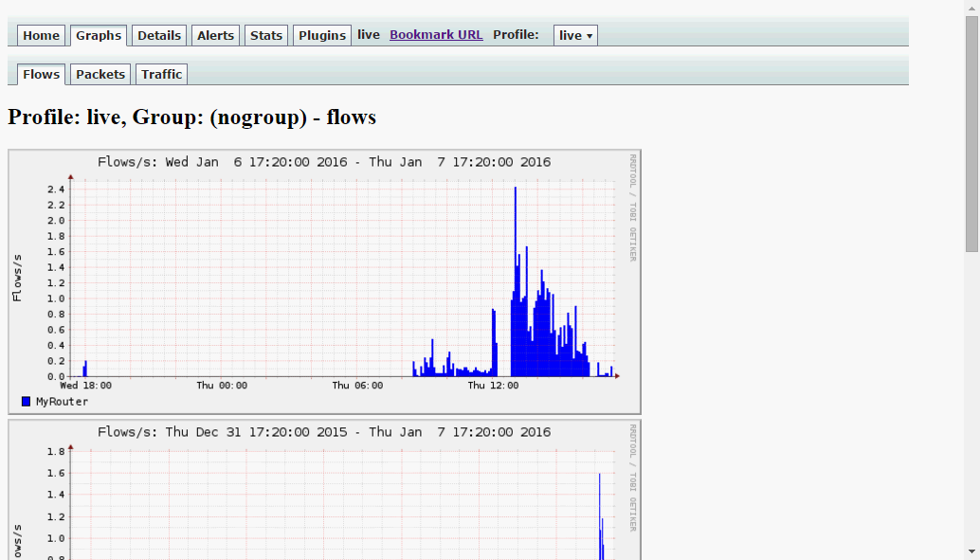Image resolution: width=980 pixels, height=560 pixels.
Task: Go to the Stats tab
Action: (x=266, y=36)
